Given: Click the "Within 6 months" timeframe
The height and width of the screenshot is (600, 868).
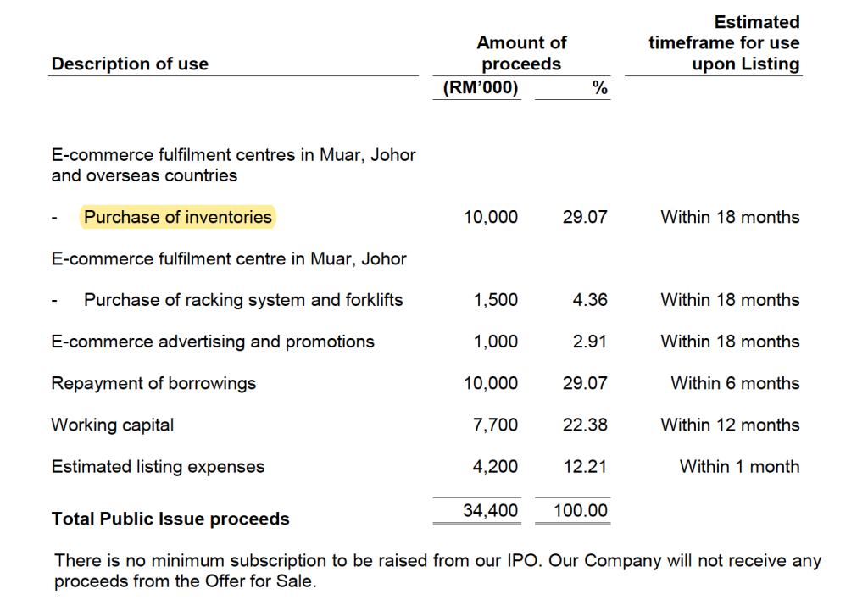Looking at the screenshot, I should [735, 383].
